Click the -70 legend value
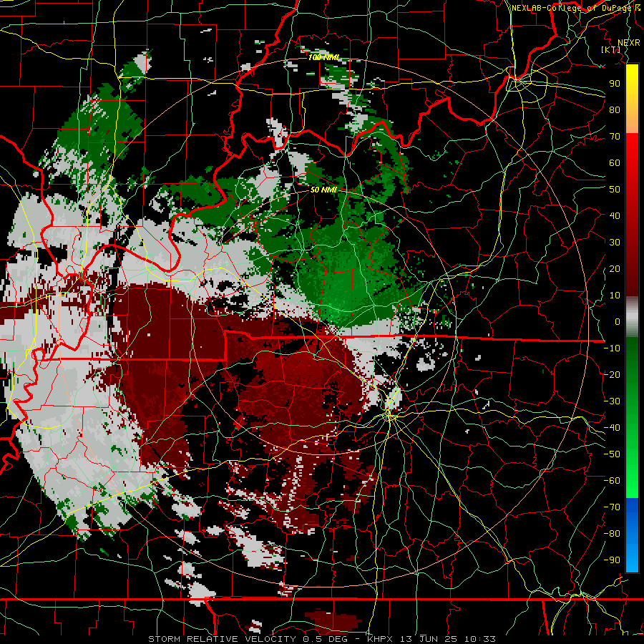 (x=612, y=507)
